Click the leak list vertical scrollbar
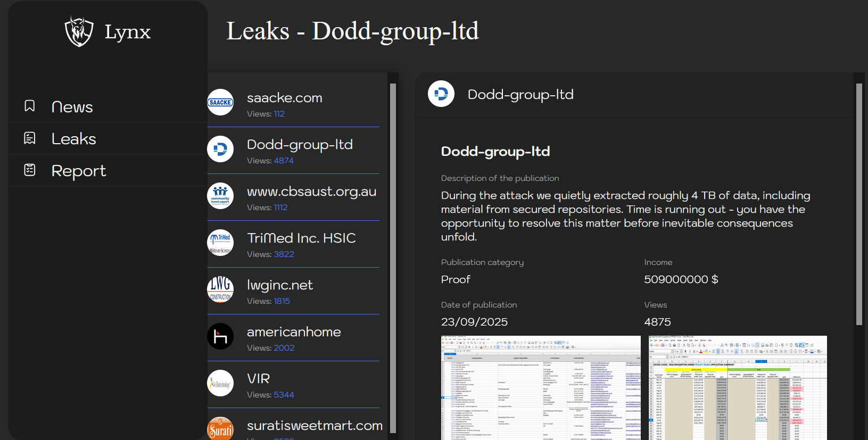The height and width of the screenshot is (440, 868). tap(393, 255)
